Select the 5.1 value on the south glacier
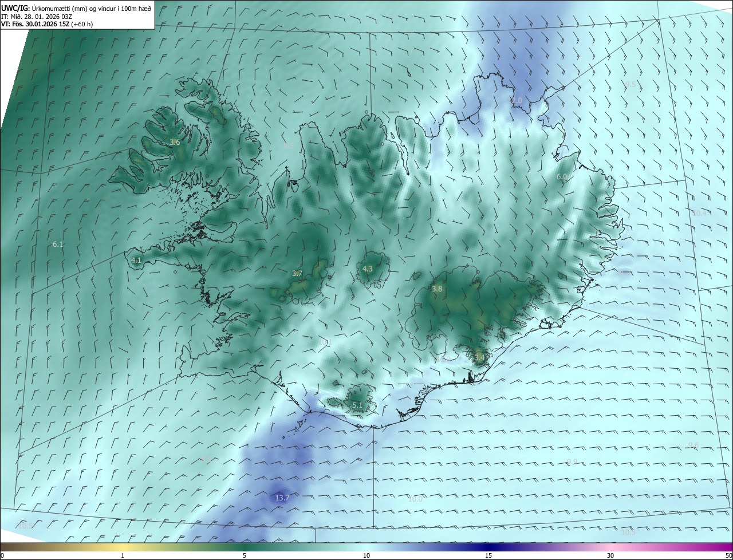 357,405
